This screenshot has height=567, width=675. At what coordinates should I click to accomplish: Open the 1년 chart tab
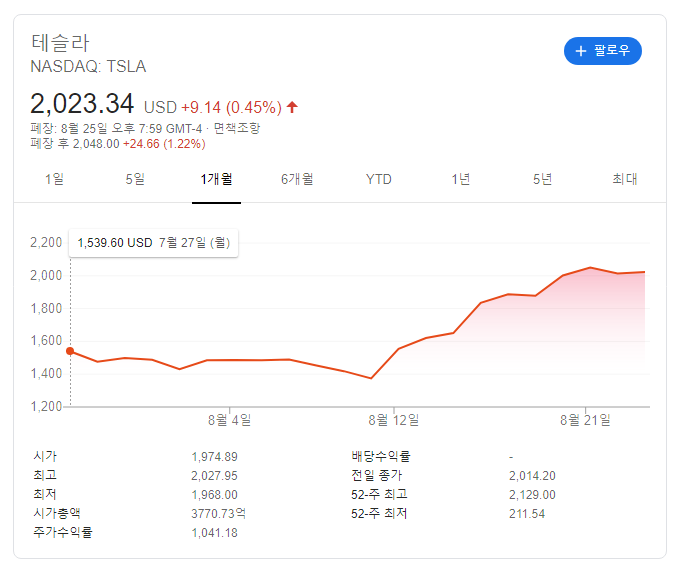coord(460,179)
